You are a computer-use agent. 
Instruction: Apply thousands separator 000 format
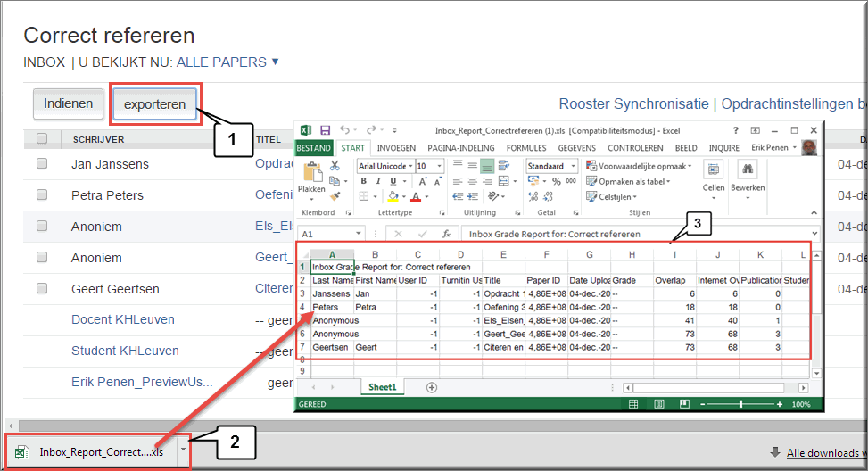click(x=571, y=181)
